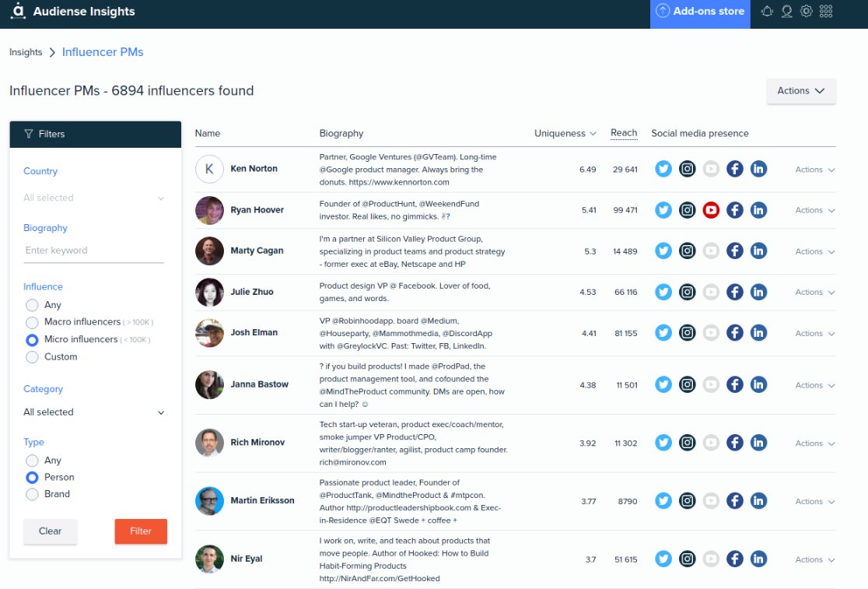868x589 pixels.
Task: Open Rich Mironov's Instagram icon
Action: tap(687, 442)
